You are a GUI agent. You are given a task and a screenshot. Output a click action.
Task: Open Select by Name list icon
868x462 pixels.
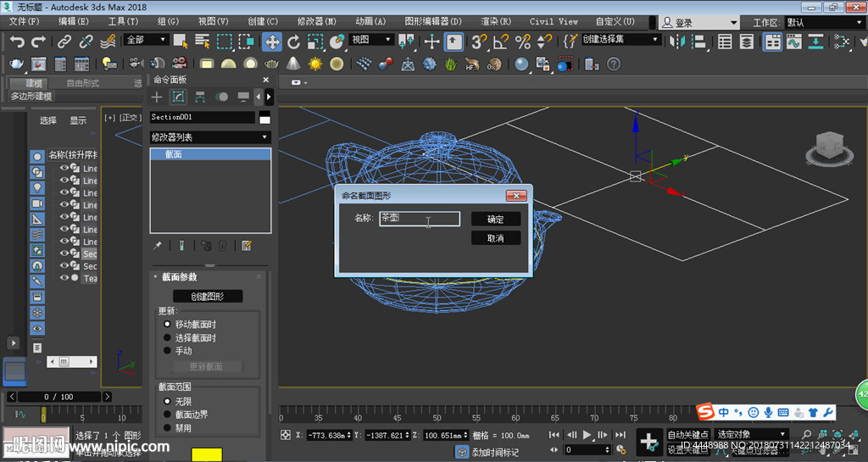click(x=202, y=42)
